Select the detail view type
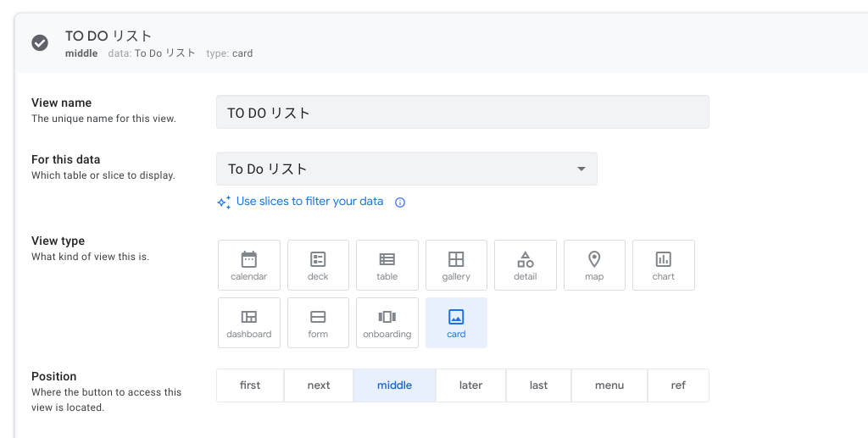This screenshot has width=868, height=438. 526,265
